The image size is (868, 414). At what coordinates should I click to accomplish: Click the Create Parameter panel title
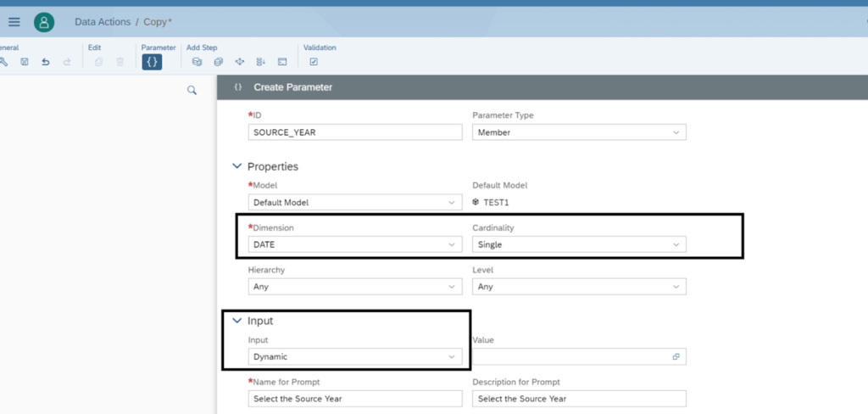pyautogui.click(x=292, y=87)
